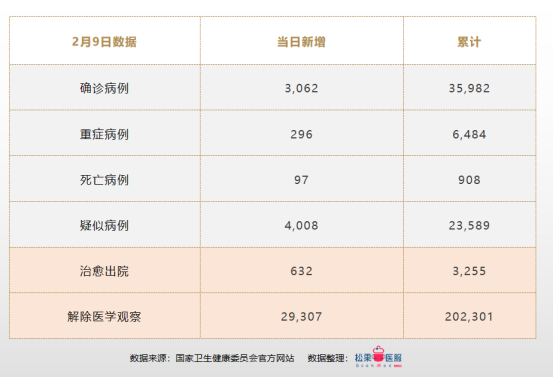
Task: Select the 治愈出院 row label
Action: 104,271
